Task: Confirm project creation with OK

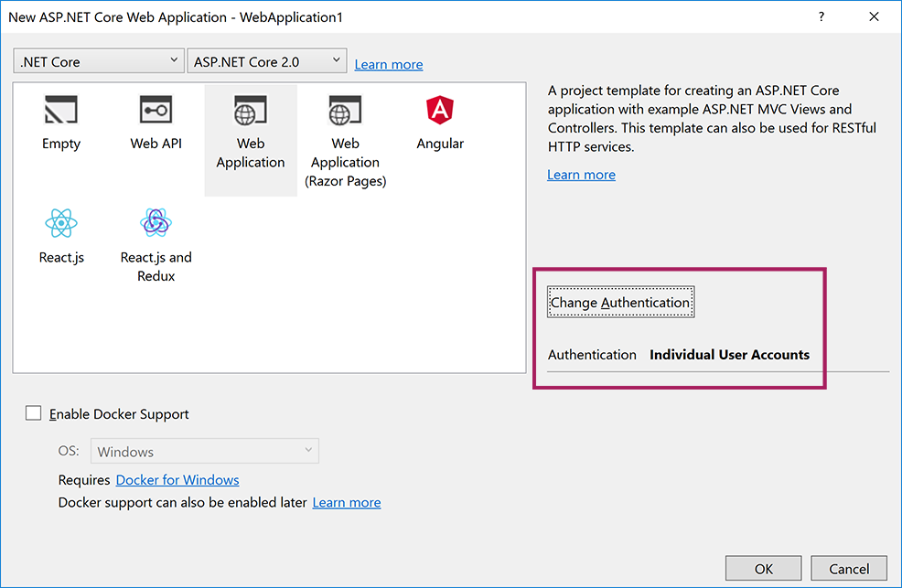Action: tap(763, 568)
